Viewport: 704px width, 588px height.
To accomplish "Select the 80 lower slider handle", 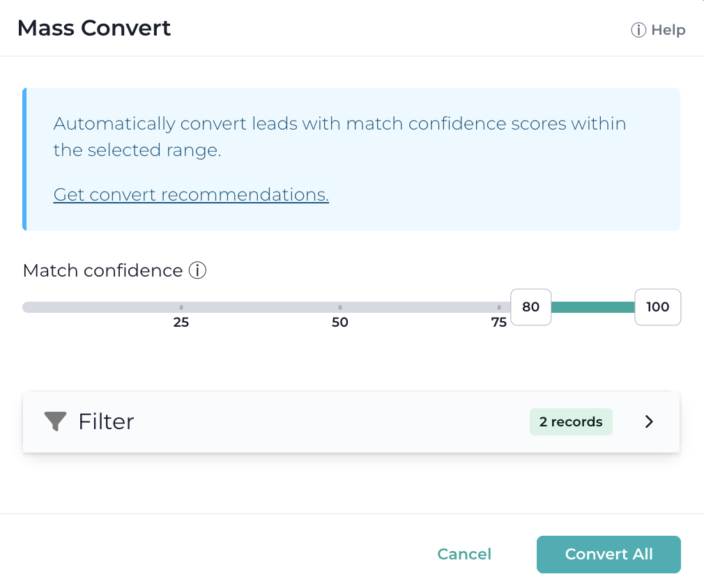I will tap(530, 307).
